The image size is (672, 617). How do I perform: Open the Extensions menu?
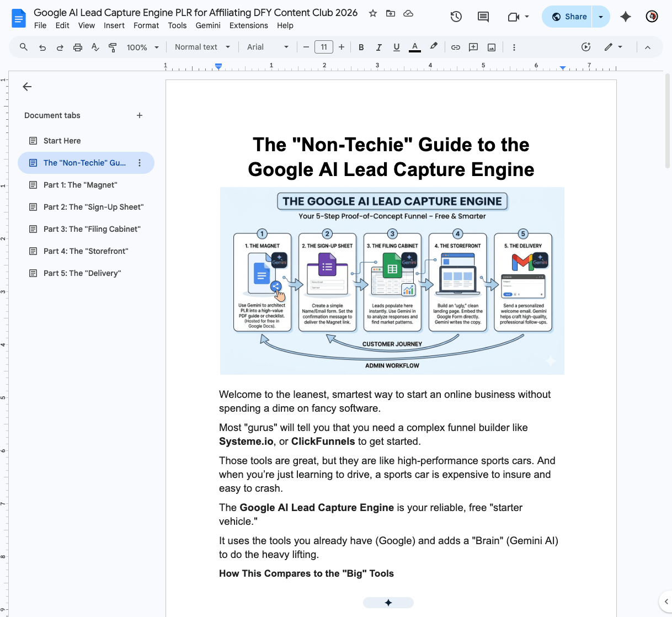(249, 25)
